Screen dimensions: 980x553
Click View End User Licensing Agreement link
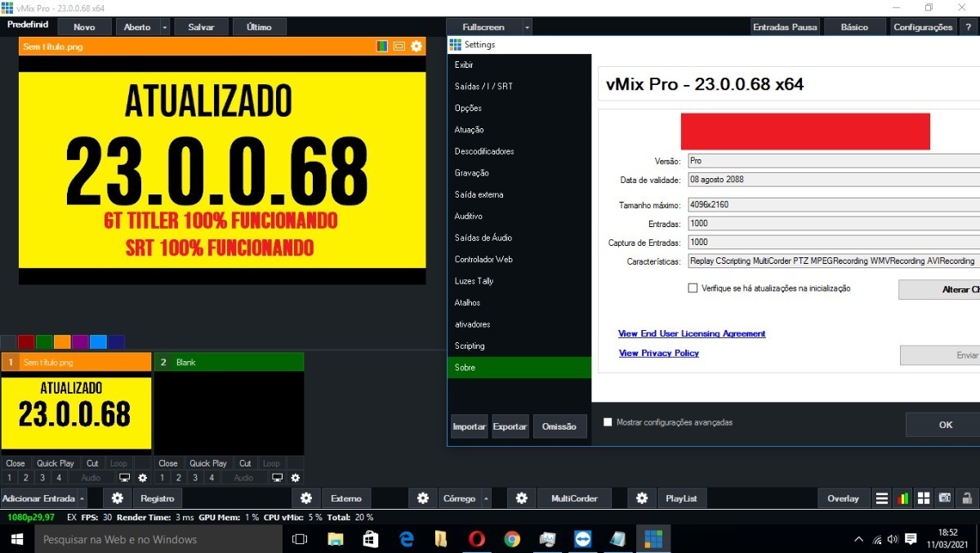coord(692,333)
